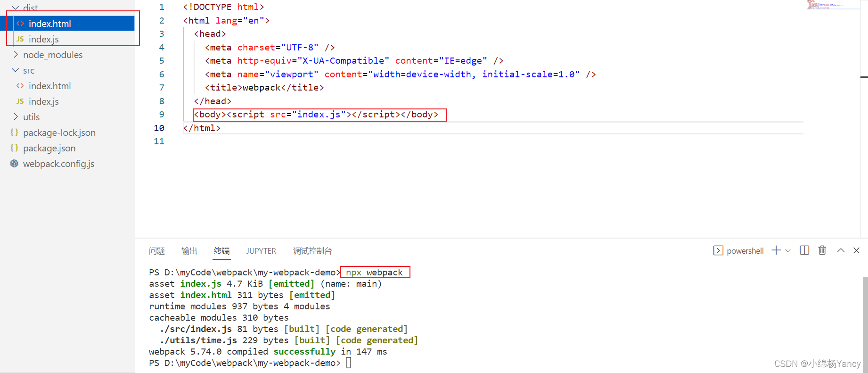Click line number 1 in the gutter
Screen dimensions: 868x373
162,7
